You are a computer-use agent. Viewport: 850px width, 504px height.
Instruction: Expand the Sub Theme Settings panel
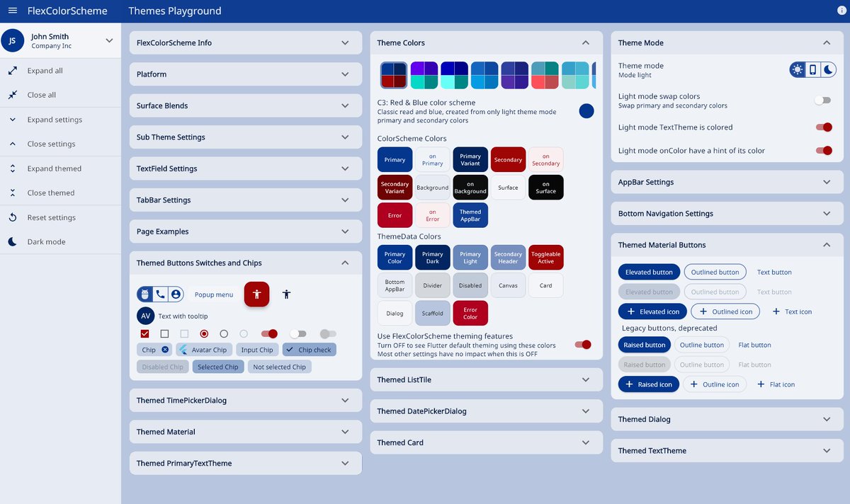(x=246, y=137)
